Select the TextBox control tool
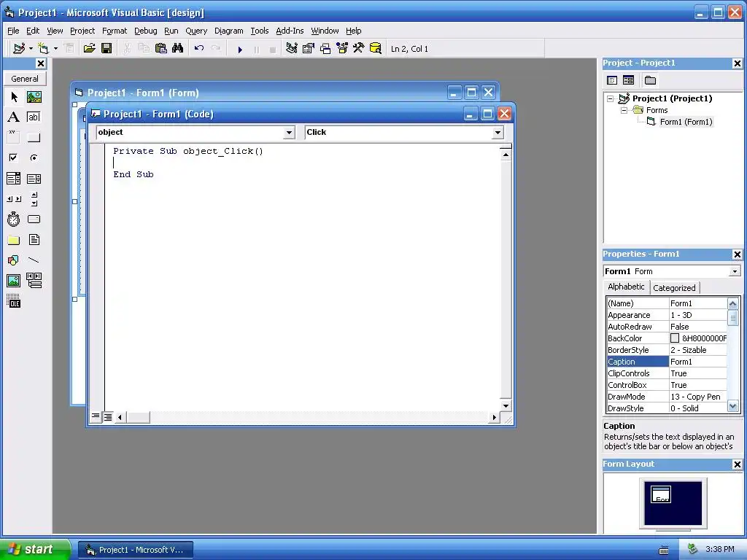Screen dimensions: 747x560 pos(34,117)
